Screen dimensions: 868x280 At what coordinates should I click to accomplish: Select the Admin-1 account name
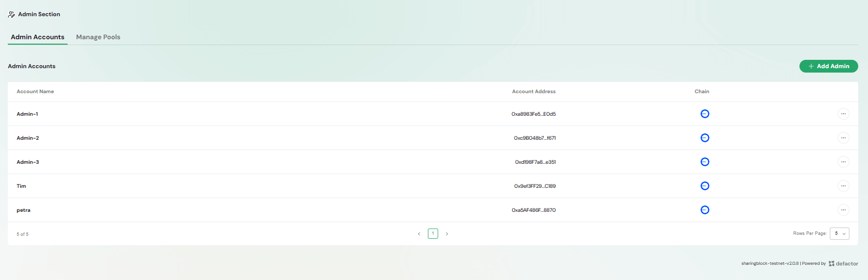27,114
